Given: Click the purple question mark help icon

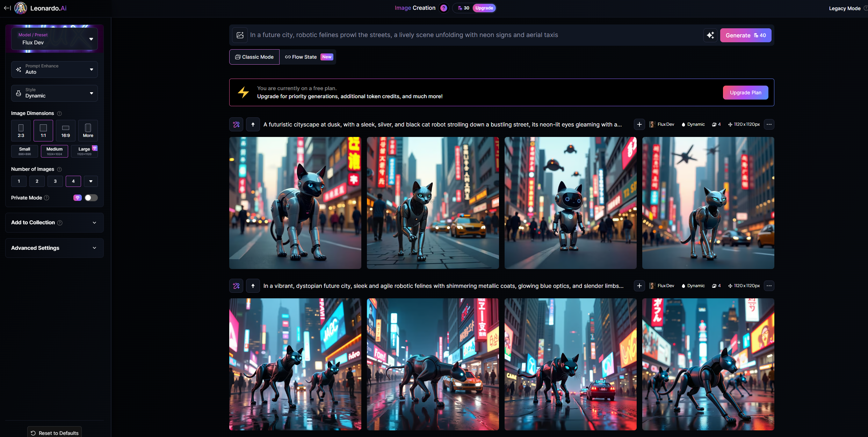Looking at the screenshot, I should pyautogui.click(x=443, y=8).
